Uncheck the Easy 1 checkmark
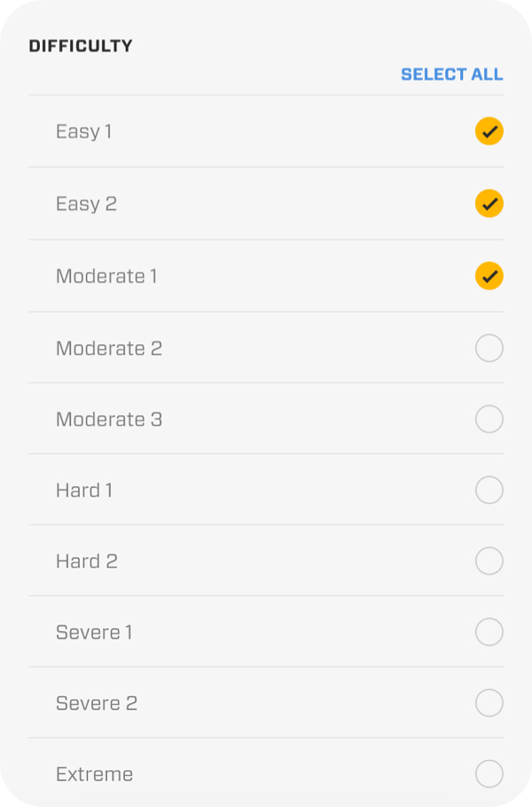This screenshot has width=532, height=807. [x=489, y=131]
